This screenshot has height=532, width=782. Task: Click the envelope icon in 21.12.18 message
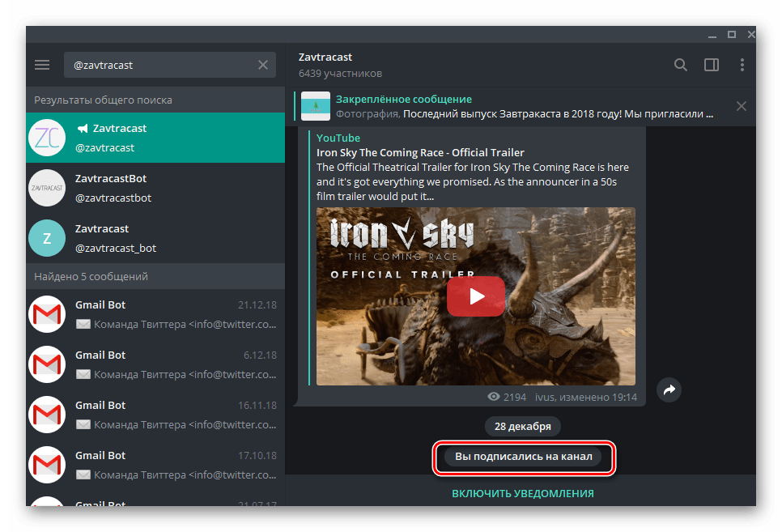point(83,325)
